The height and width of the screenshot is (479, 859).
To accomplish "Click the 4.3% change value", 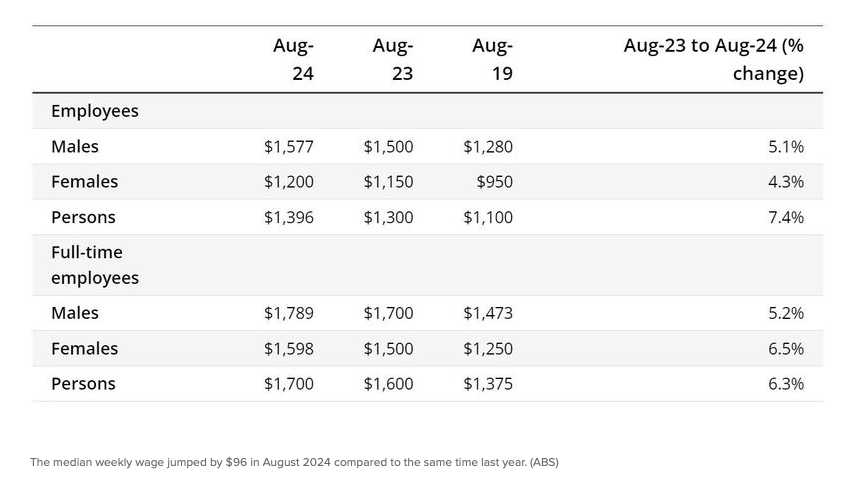I will pos(786,182).
